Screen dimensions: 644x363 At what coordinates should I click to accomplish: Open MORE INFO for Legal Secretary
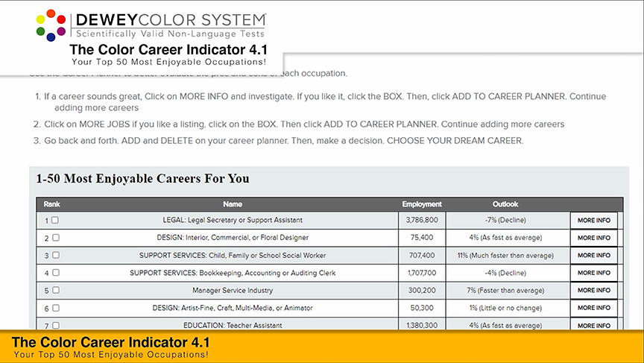pos(594,221)
